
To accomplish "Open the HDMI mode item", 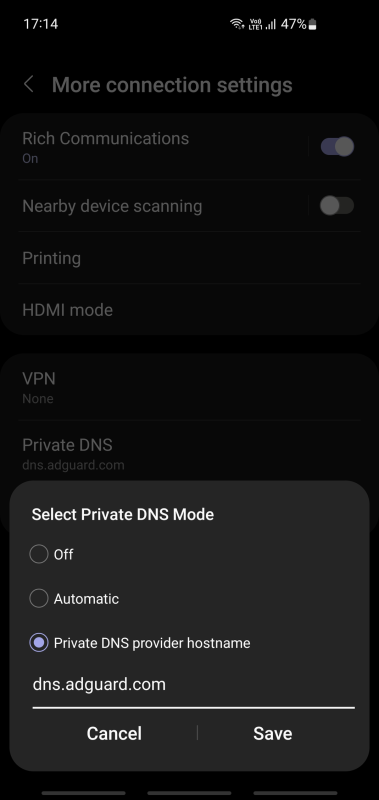I will tap(189, 310).
